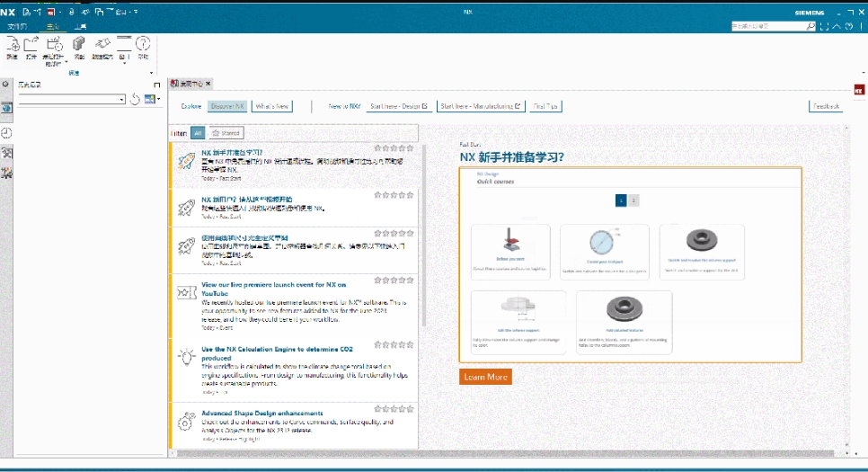Open the Window button dropdown arrow
Screen dimensions: 868x472
(124, 63)
